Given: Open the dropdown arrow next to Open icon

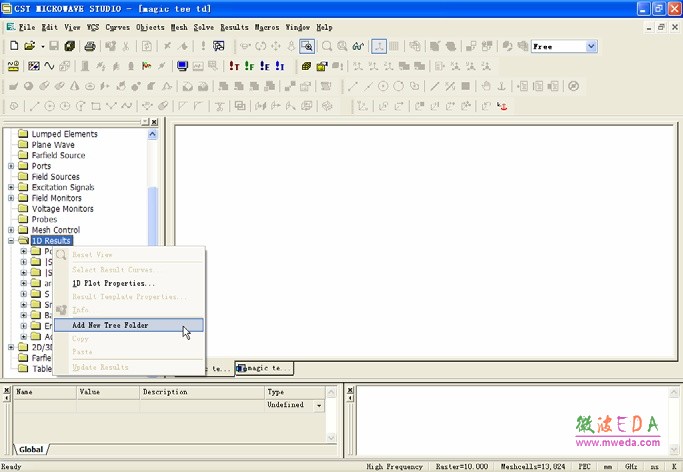Looking at the screenshot, I should coord(43,46).
